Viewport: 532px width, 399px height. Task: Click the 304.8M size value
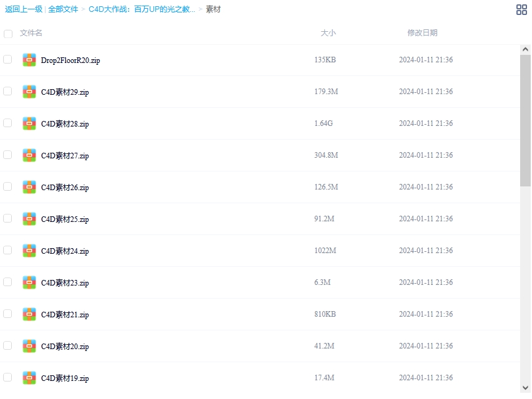tap(326, 155)
